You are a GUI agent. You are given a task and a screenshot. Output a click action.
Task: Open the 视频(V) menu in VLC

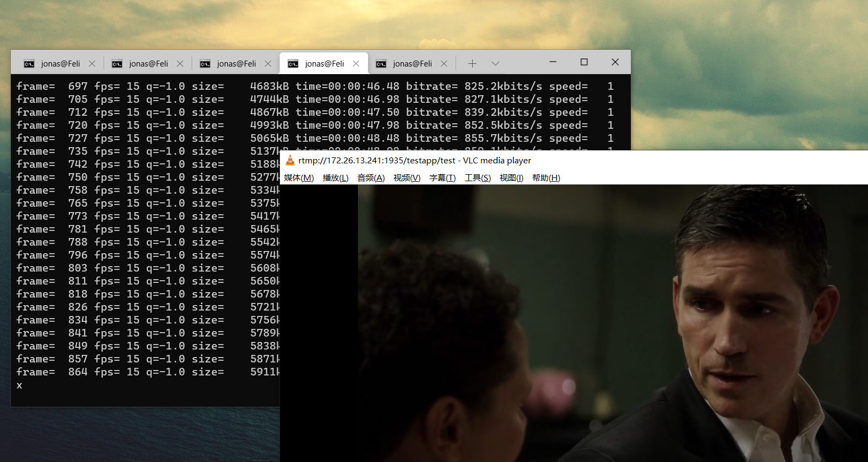[x=407, y=178]
